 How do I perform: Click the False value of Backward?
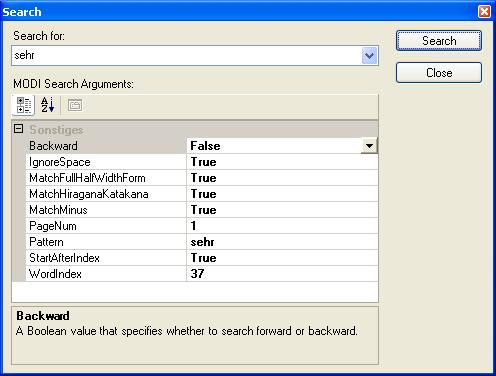205,146
